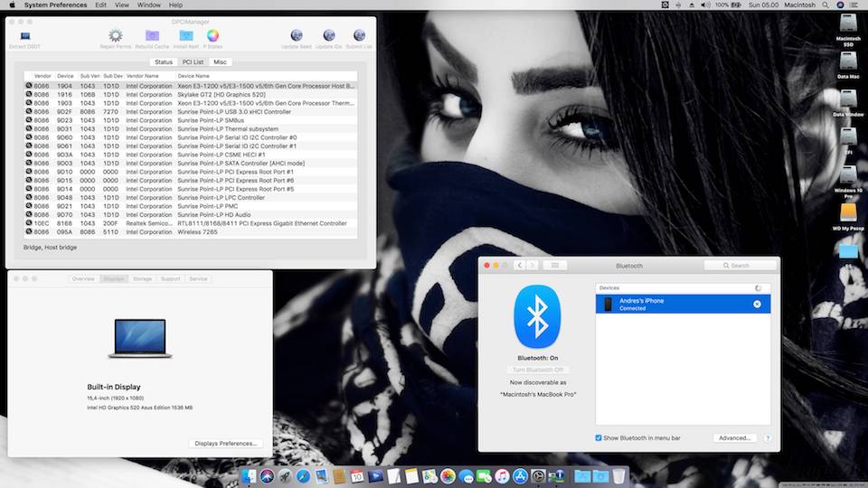This screenshot has width=868, height=488.
Task: Click the Update Seed globe icon
Action: [296, 36]
